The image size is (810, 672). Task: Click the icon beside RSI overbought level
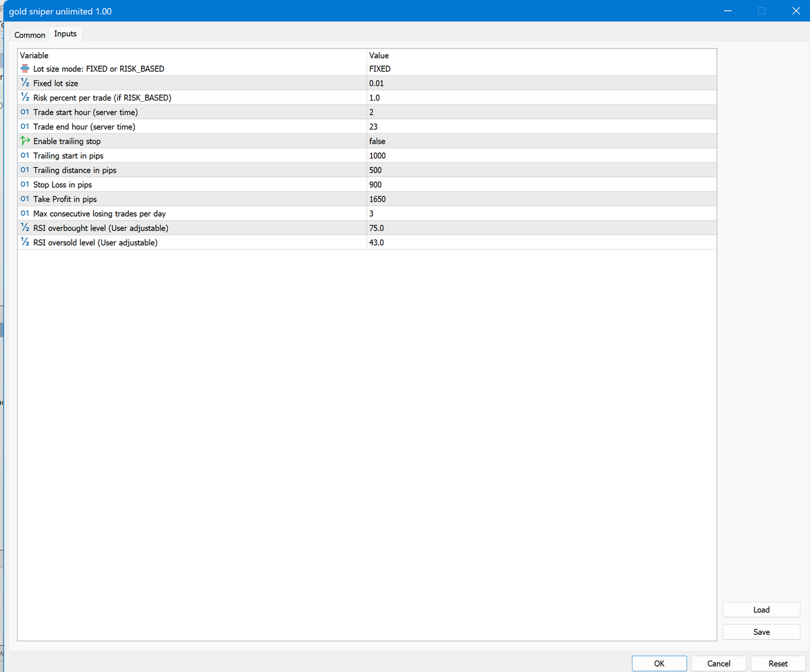25,228
